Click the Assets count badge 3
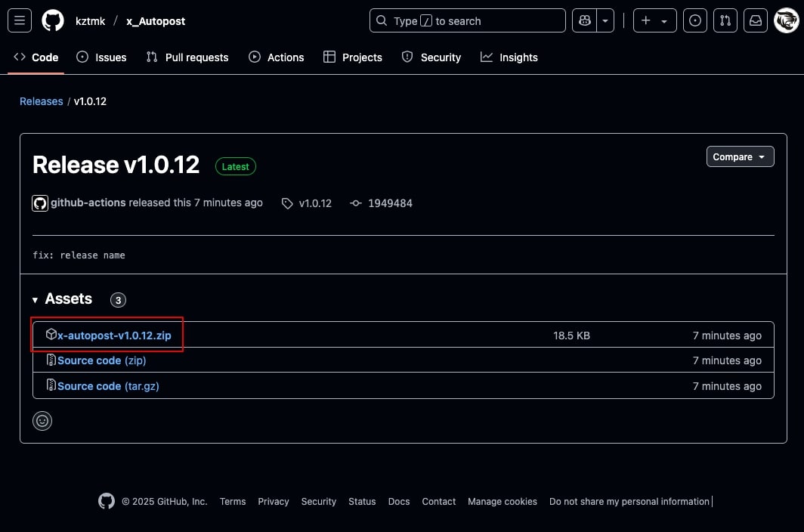Image resolution: width=804 pixels, height=532 pixels. [118, 300]
